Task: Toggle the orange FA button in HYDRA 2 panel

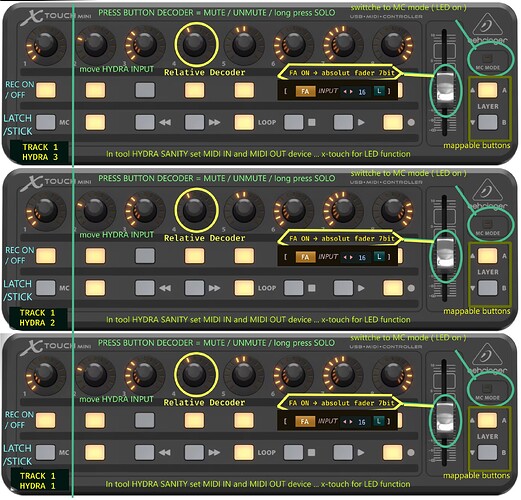Action: coord(305,257)
